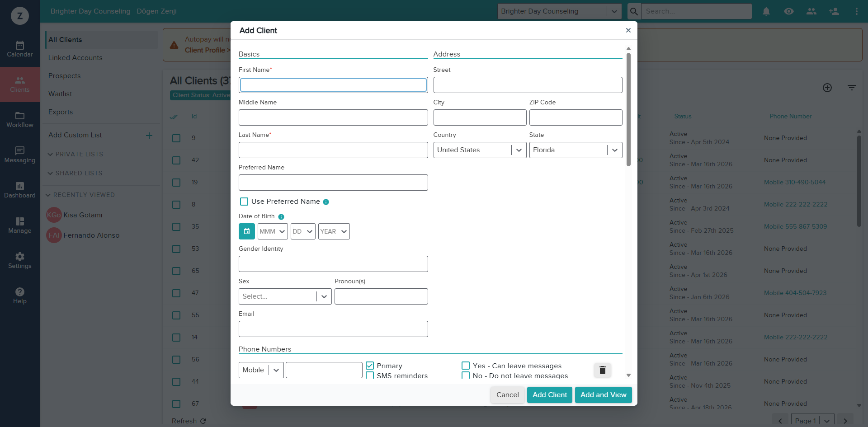Click the add person icon in header

coord(834,11)
